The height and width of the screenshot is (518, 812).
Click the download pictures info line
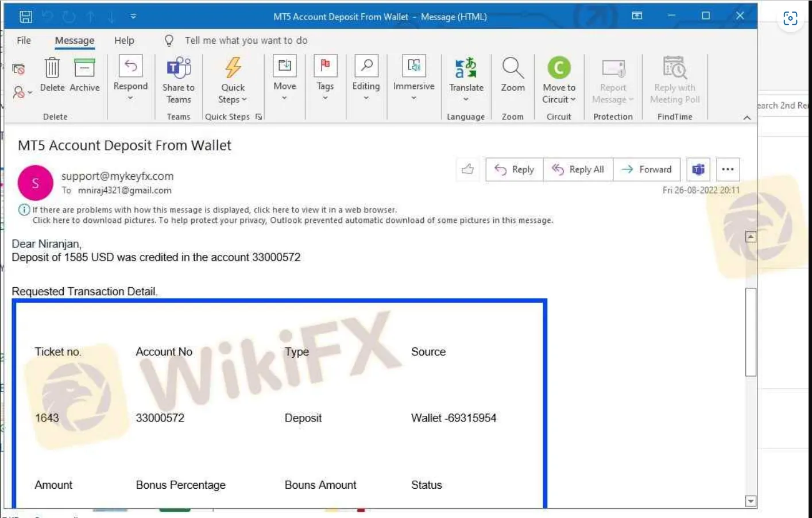[293, 221]
